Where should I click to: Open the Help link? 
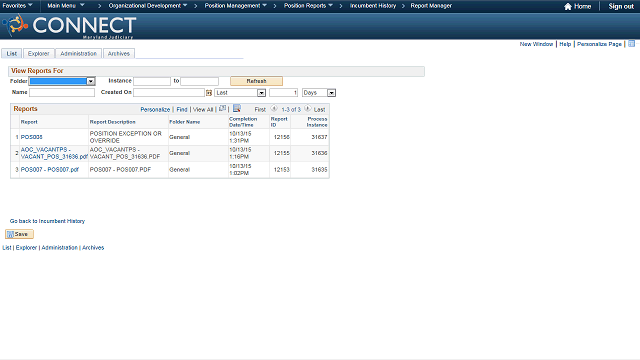point(565,44)
